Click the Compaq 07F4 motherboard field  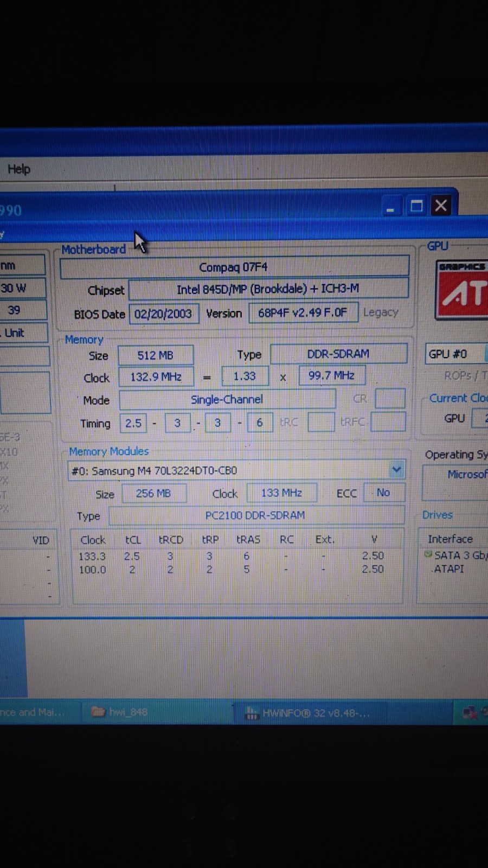coord(234,267)
